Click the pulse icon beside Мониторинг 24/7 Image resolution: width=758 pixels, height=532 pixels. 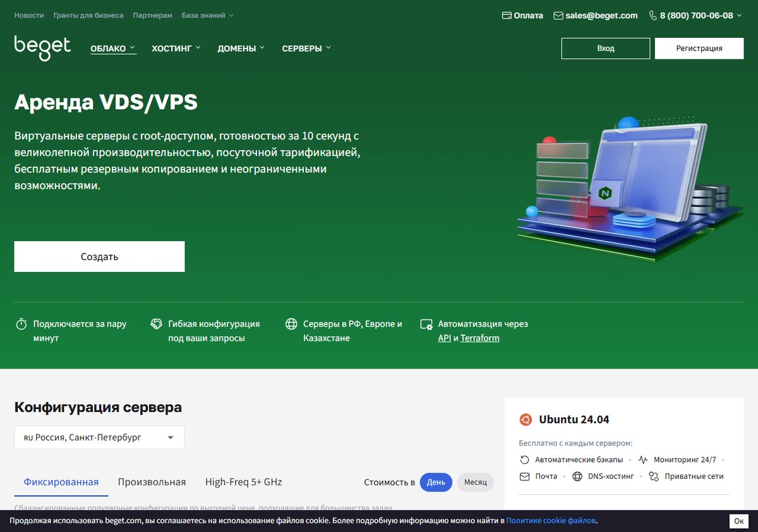[643, 460]
